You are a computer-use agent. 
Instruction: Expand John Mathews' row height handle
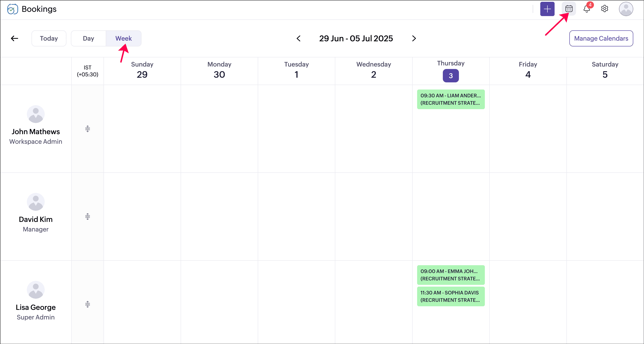87,129
